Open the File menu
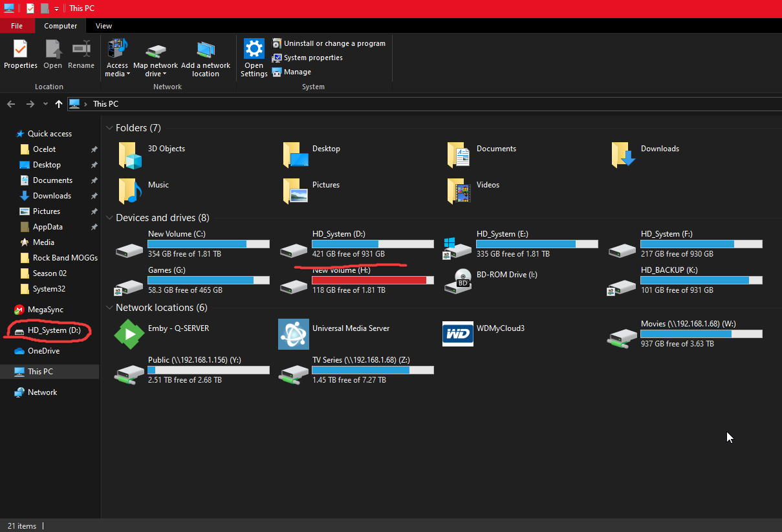The image size is (782, 532). (x=17, y=26)
